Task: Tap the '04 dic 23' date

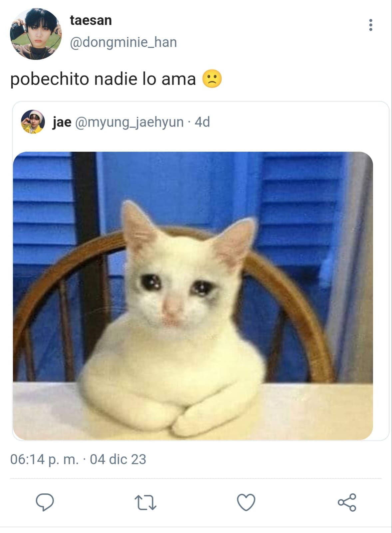Action: coord(118,459)
